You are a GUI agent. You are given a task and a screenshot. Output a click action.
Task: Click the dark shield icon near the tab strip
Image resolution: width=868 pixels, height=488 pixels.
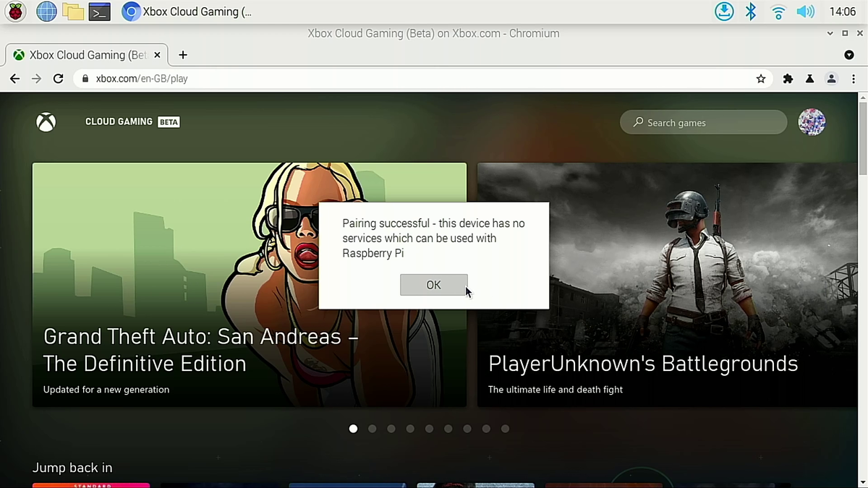[x=849, y=55]
